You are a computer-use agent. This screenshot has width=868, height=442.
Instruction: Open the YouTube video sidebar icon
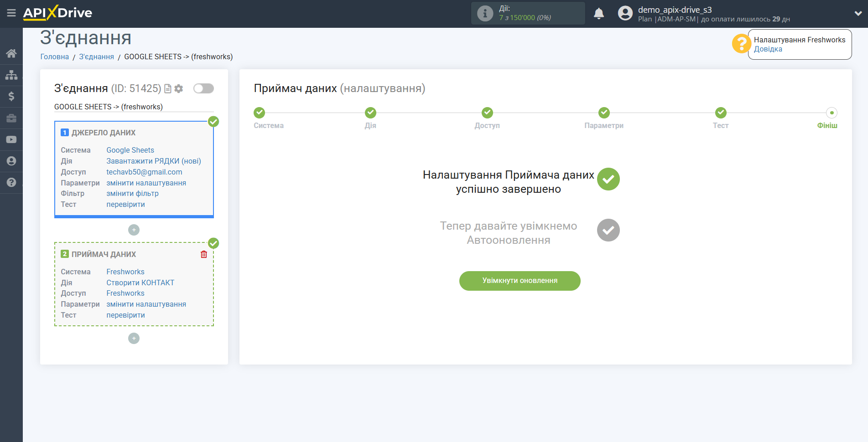coord(11,139)
